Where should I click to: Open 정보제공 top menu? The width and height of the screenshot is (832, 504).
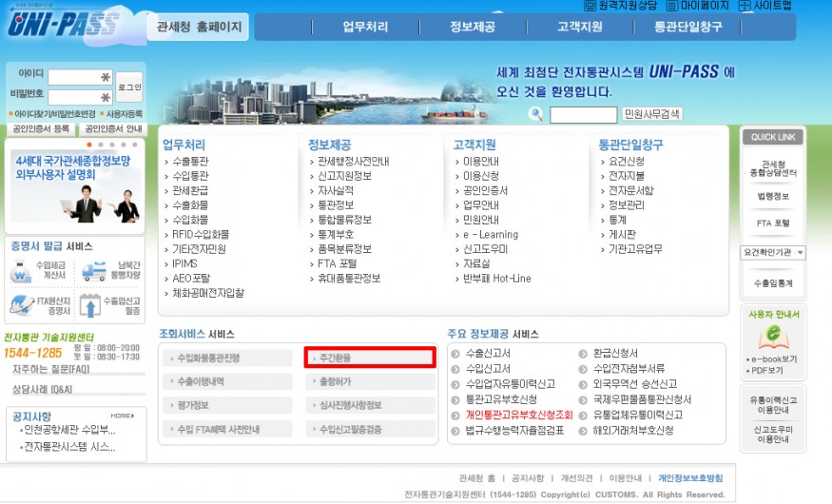click(x=473, y=27)
